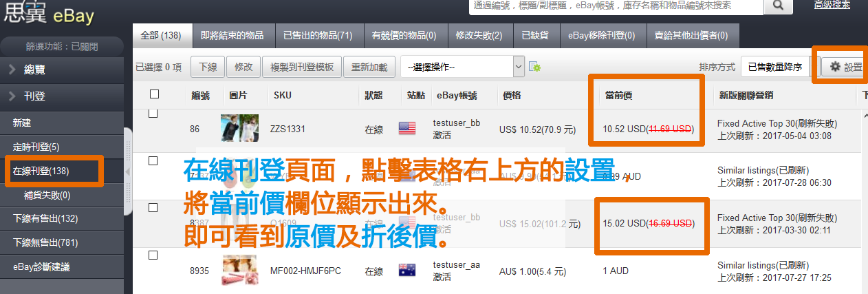Expand the 刊登 sidebar section
The image size is (868, 294).
[x=62, y=96]
